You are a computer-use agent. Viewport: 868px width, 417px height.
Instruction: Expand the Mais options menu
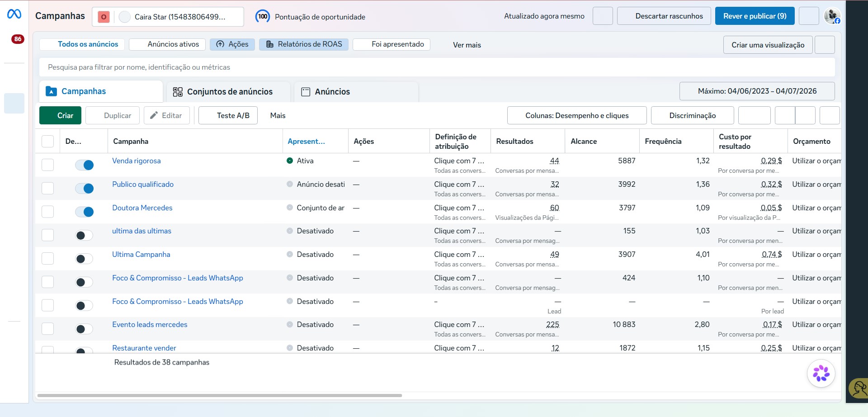278,115
